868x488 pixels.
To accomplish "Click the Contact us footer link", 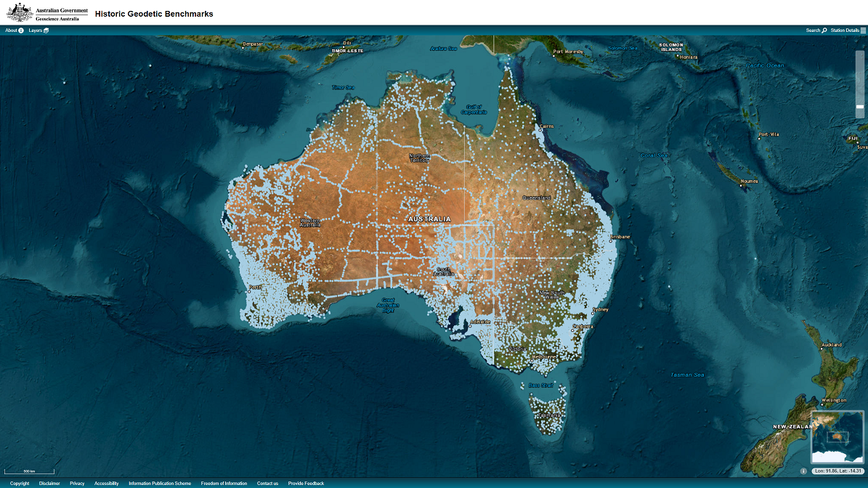I will (x=267, y=483).
